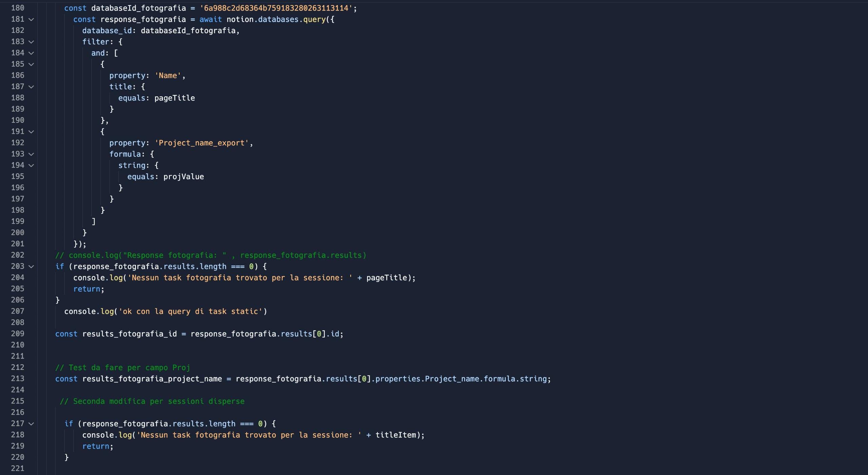The width and height of the screenshot is (868, 475).
Task: Collapse the title object at line 187
Action: [31, 86]
